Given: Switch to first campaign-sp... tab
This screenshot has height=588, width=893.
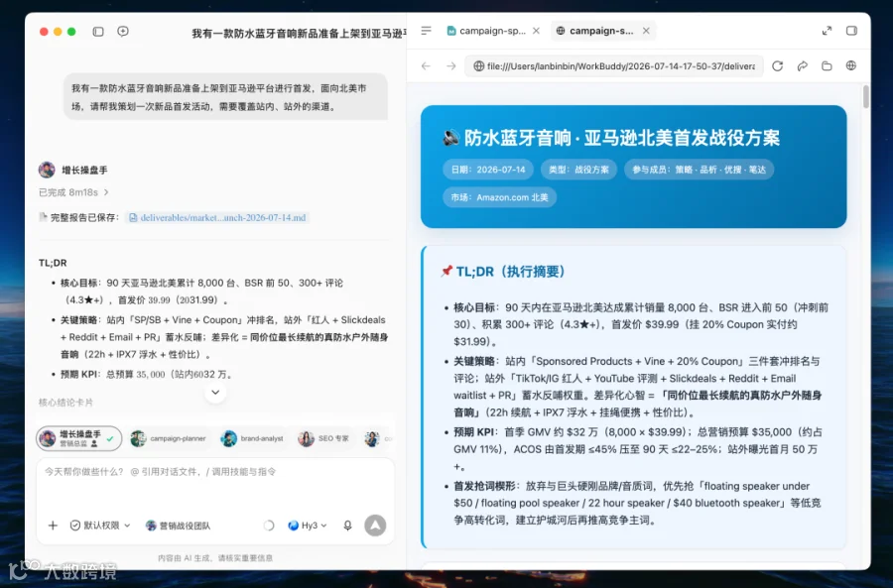Looking at the screenshot, I should (x=487, y=31).
